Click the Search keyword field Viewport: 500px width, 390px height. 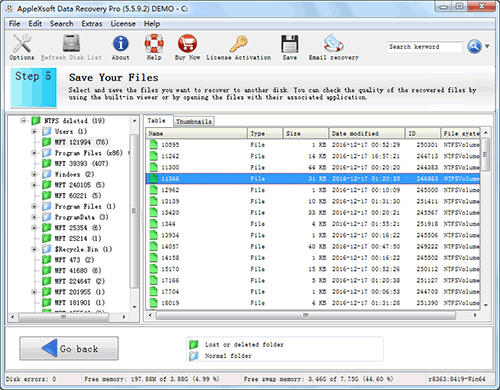[x=425, y=47]
